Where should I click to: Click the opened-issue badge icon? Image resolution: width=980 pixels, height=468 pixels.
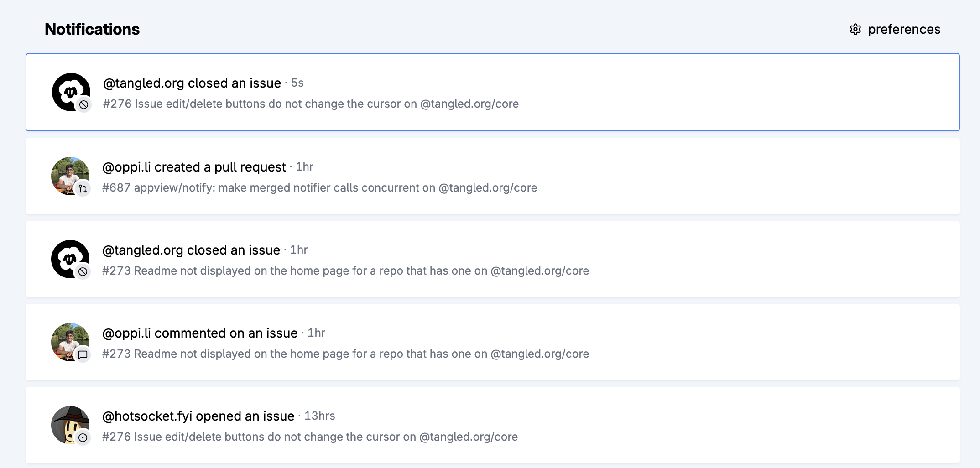(x=83, y=438)
